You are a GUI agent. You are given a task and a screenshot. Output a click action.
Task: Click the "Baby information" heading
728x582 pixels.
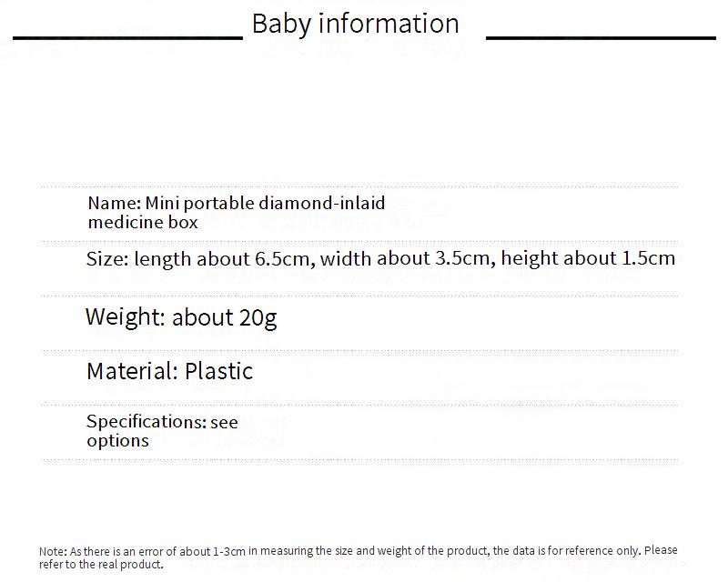(355, 24)
